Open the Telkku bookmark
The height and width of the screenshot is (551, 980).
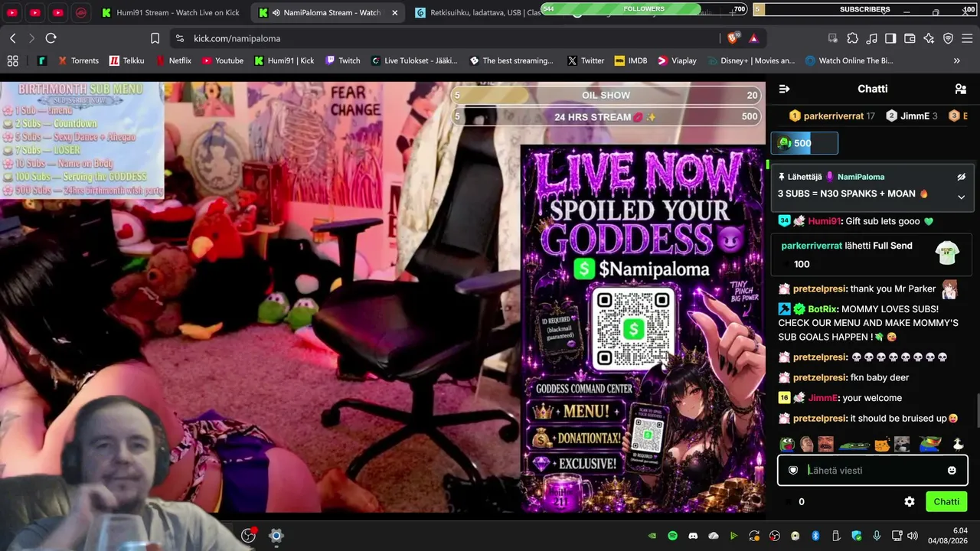pyautogui.click(x=126, y=60)
